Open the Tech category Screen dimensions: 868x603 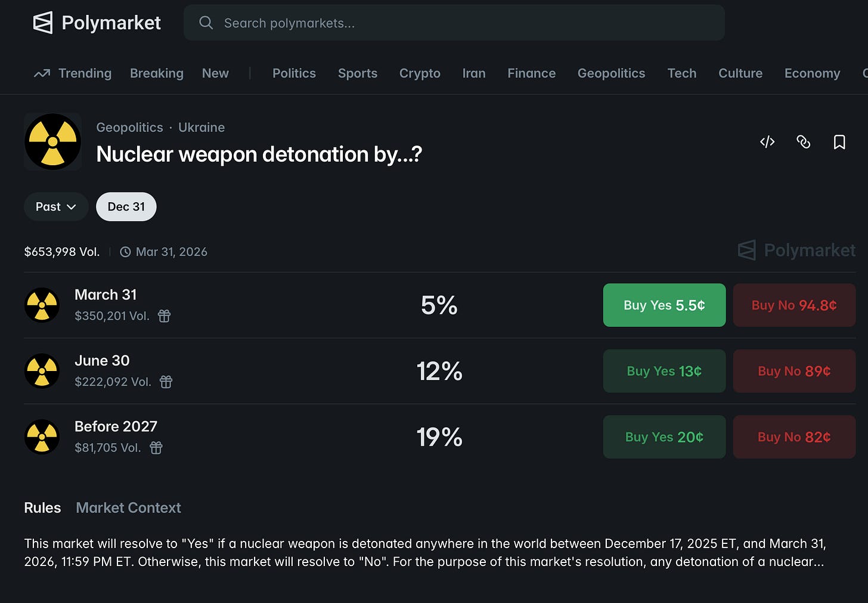coord(682,73)
